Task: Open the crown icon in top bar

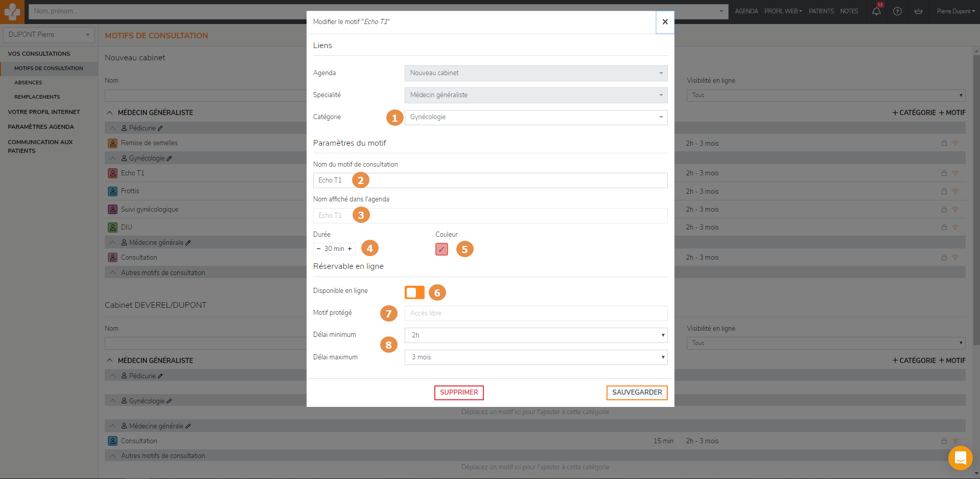Action: click(918, 11)
